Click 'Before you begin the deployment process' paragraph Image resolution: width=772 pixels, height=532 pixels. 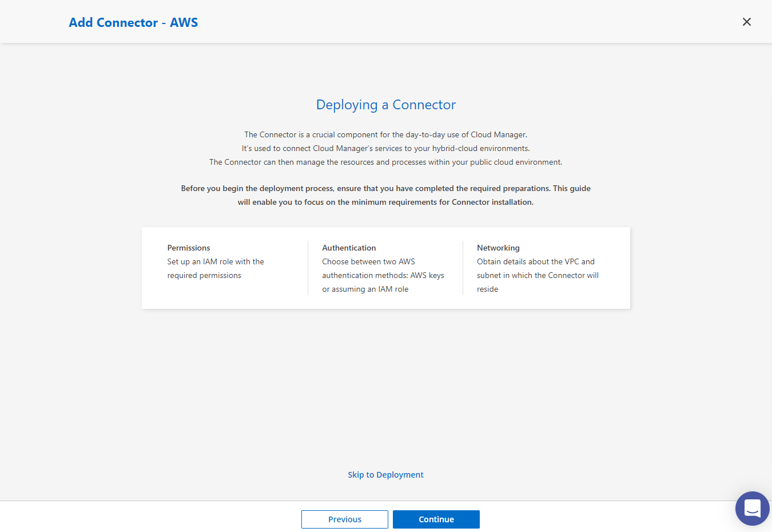coord(386,195)
